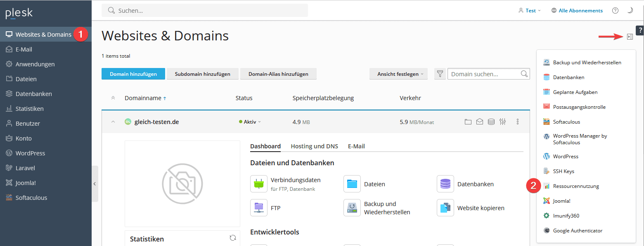Click the Domain suchen input field
644x246 pixels.
click(x=484, y=74)
